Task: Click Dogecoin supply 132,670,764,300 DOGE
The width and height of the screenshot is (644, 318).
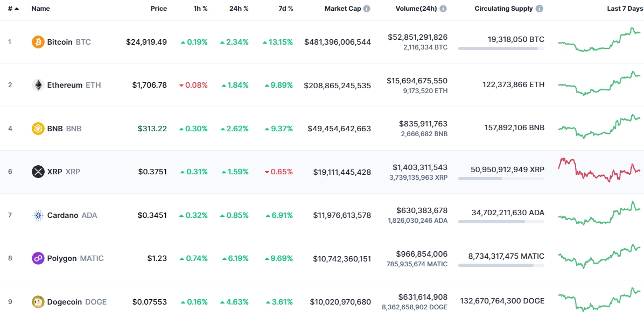Action: 502,301
